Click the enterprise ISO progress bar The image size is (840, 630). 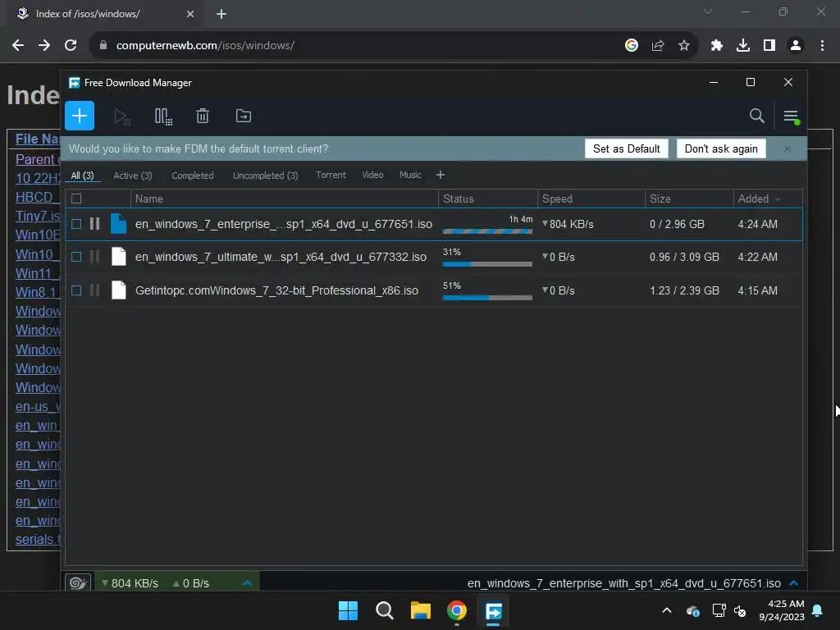487,231
